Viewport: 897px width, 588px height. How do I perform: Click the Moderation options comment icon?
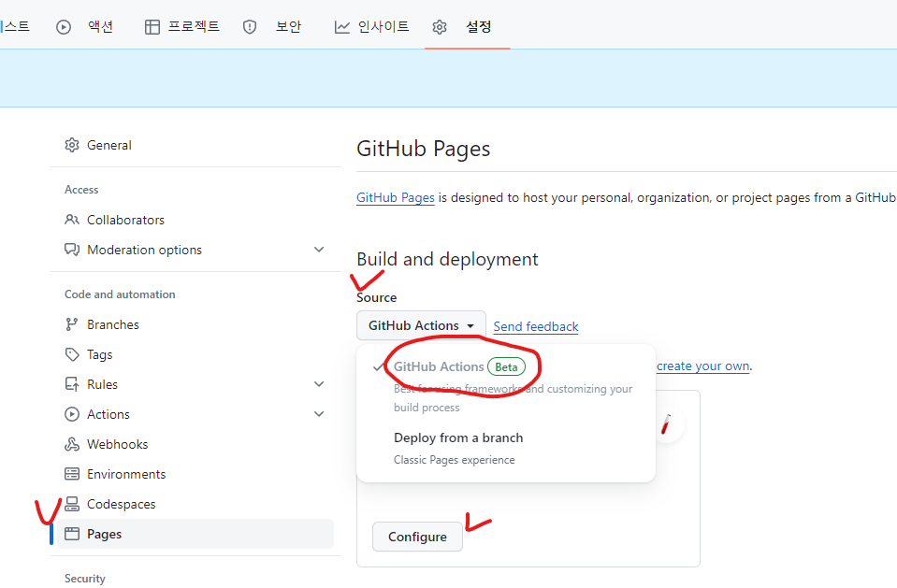72,250
